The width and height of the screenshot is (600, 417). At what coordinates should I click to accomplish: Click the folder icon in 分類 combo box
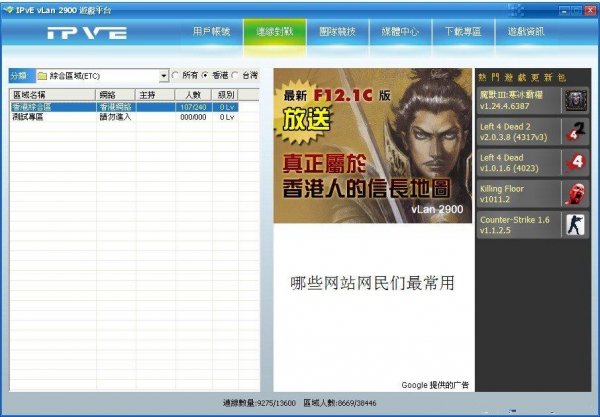pos(42,76)
